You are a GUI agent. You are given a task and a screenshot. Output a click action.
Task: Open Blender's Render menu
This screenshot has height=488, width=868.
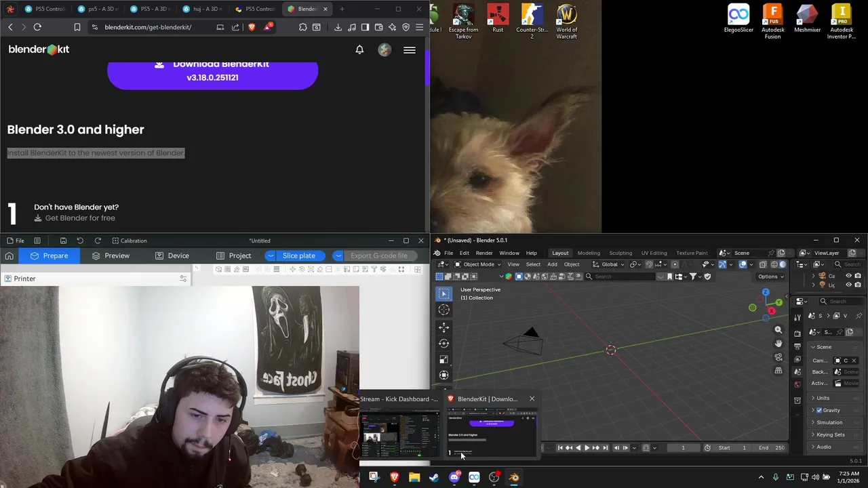(484, 253)
